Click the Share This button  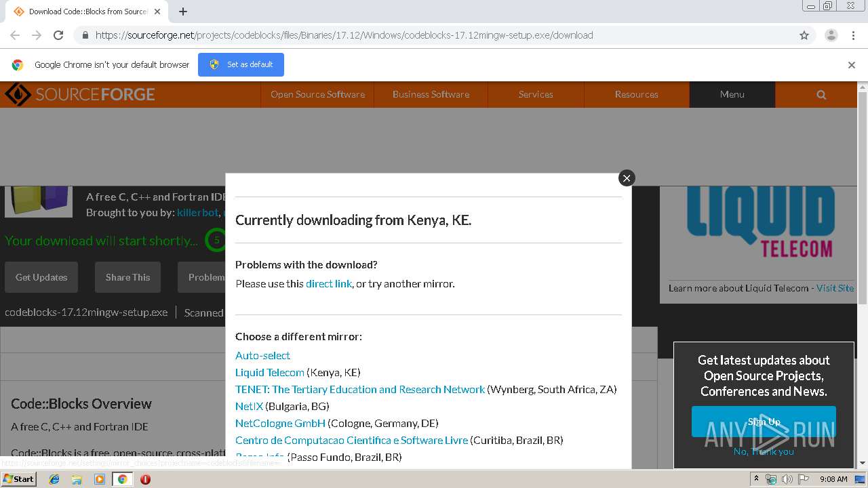[127, 277]
